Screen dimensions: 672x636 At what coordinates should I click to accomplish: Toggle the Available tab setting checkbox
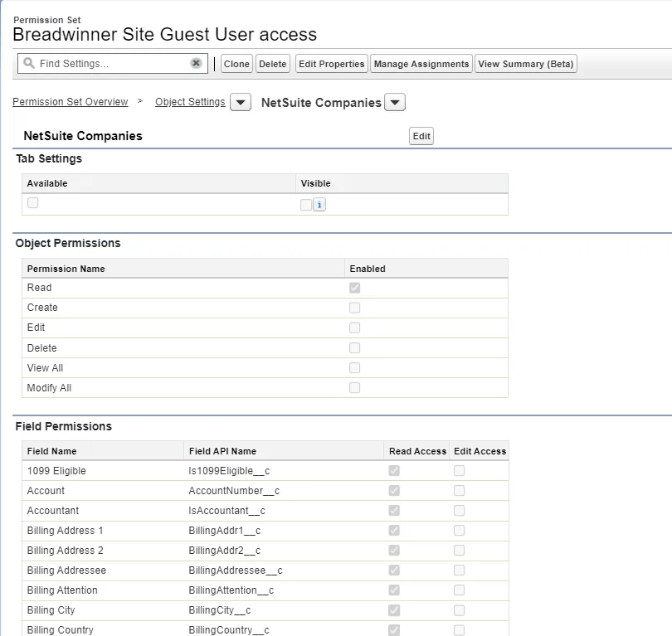(x=32, y=202)
